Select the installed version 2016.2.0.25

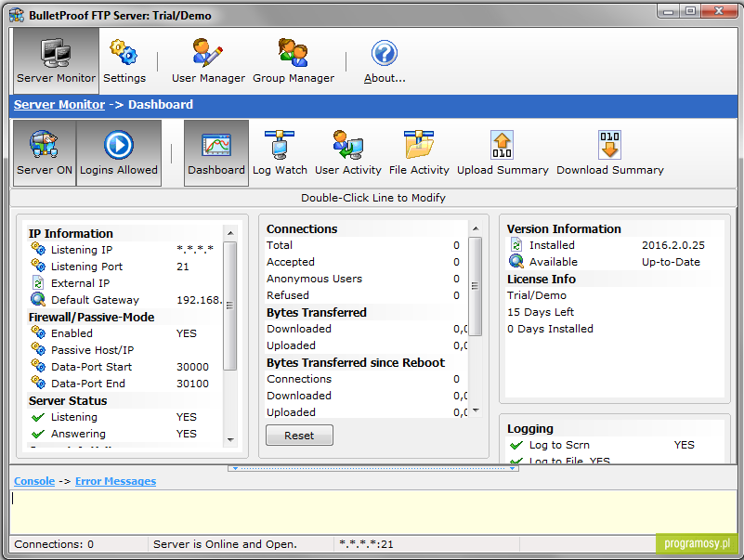point(673,245)
